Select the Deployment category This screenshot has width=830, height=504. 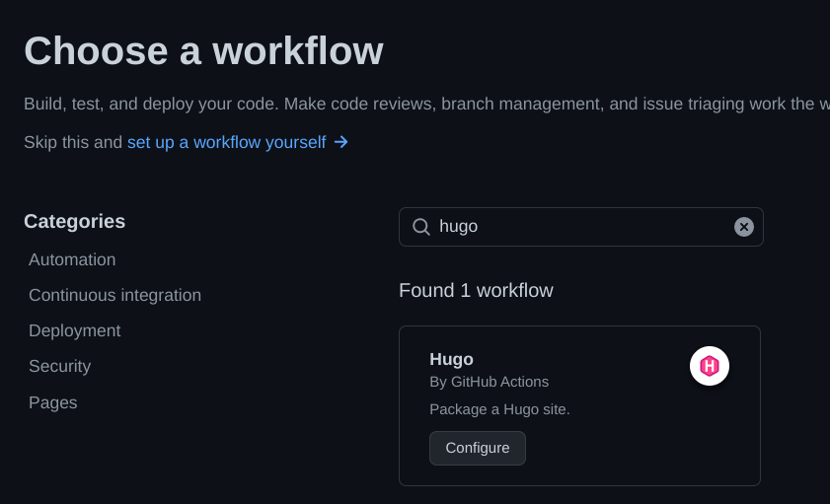pos(75,330)
